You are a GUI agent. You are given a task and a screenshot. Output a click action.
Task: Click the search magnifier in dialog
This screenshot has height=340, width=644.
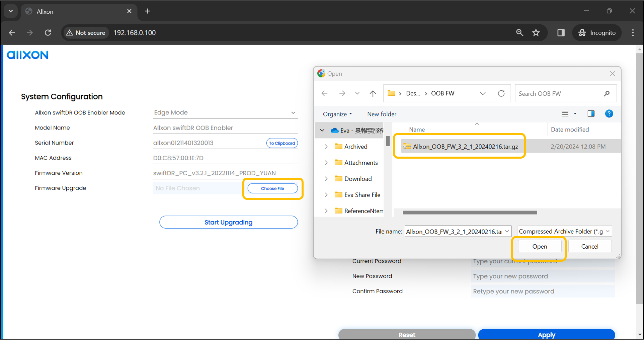click(607, 93)
